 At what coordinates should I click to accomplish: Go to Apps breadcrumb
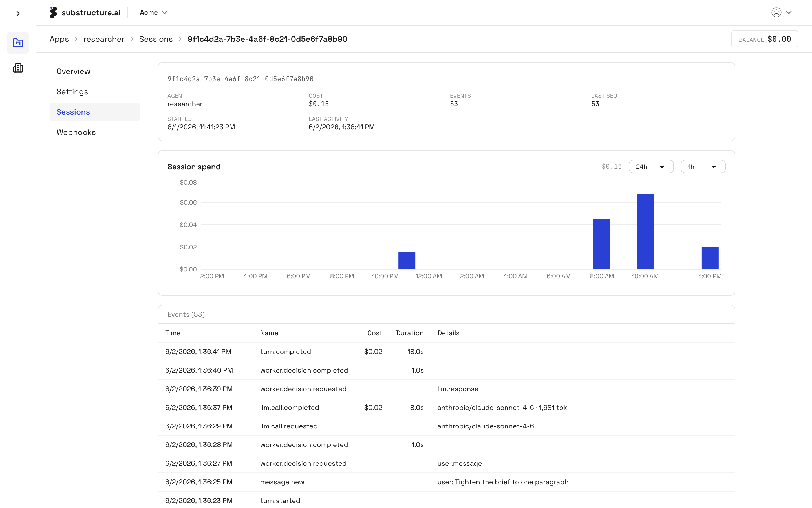(59, 39)
